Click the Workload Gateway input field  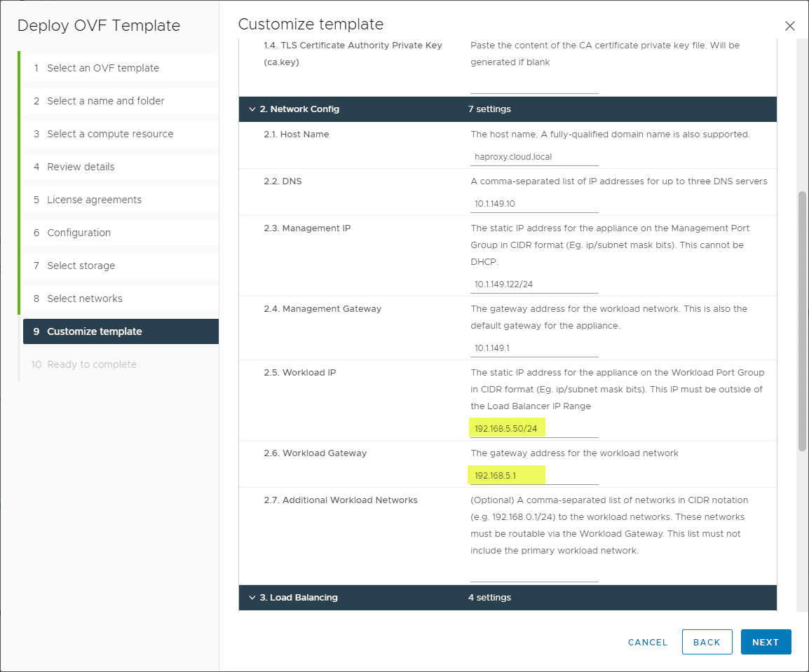(534, 476)
